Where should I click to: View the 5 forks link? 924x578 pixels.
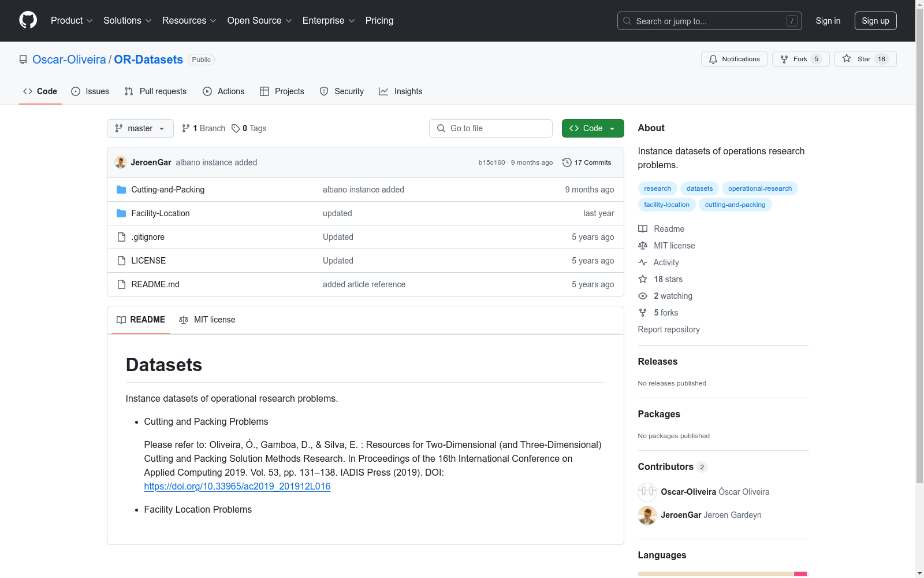[658, 313]
